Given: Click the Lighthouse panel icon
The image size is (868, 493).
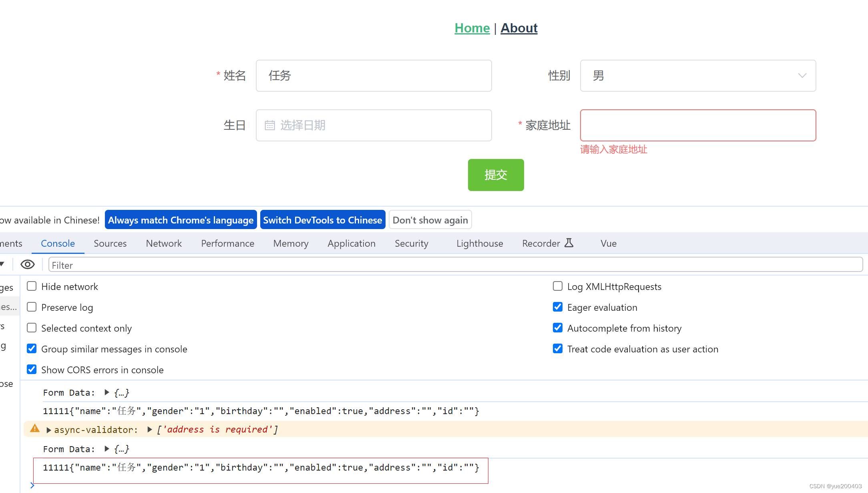Looking at the screenshot, I should pos(479,243).
